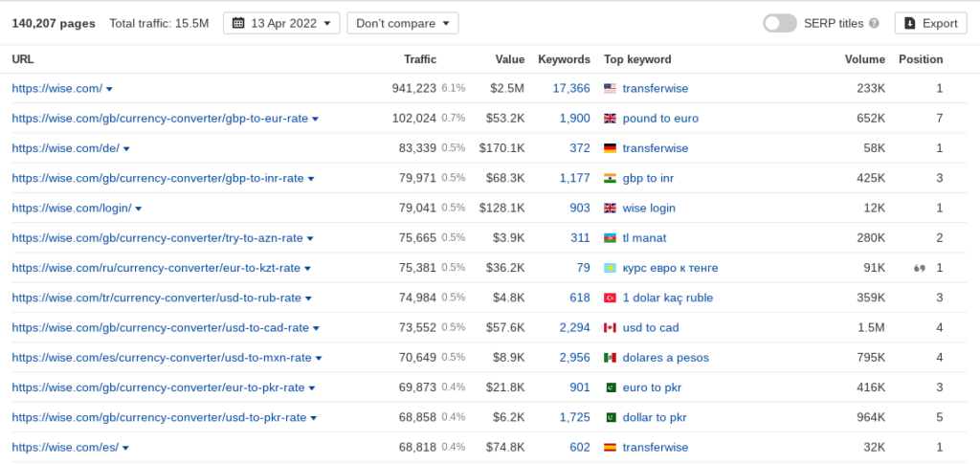Open the dolares a pesos keyword
980x464 pixels.
coord(666,359)
